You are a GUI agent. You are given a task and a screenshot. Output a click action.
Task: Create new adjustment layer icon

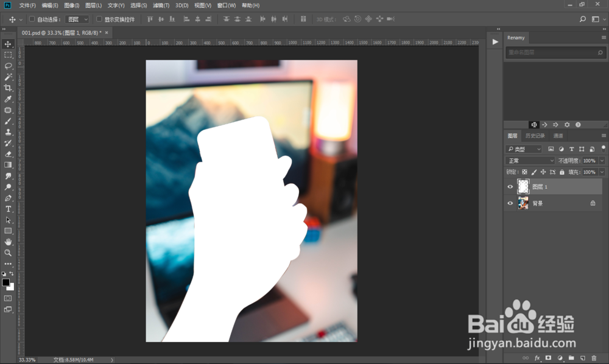[x=560, y=358]
